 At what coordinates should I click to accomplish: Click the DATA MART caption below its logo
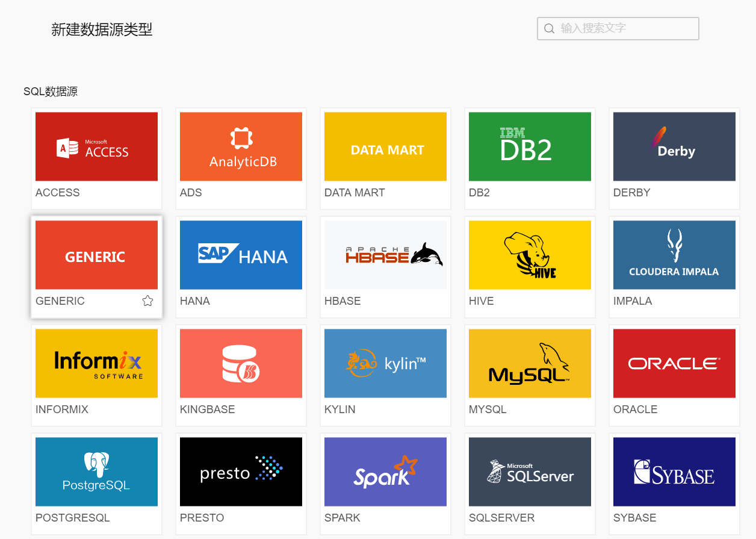click(x=355, y=193)
